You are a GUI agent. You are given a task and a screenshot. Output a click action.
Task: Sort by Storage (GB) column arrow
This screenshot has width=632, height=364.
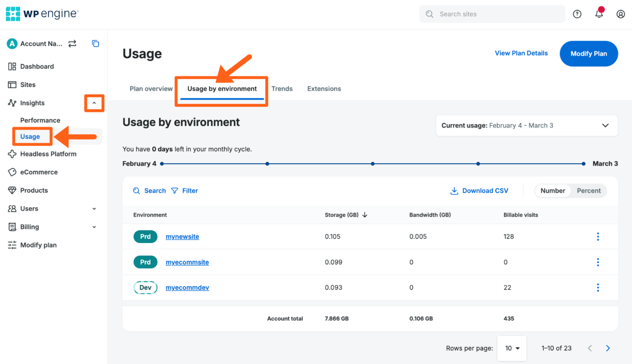tap(365, 215)
